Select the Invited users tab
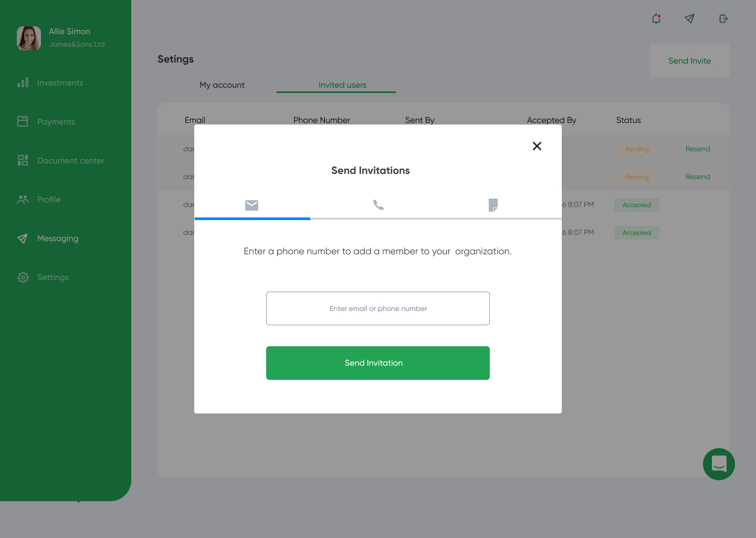Image resolution: width=756 pixels, height=538 pixels. click(x=342, y=85)
